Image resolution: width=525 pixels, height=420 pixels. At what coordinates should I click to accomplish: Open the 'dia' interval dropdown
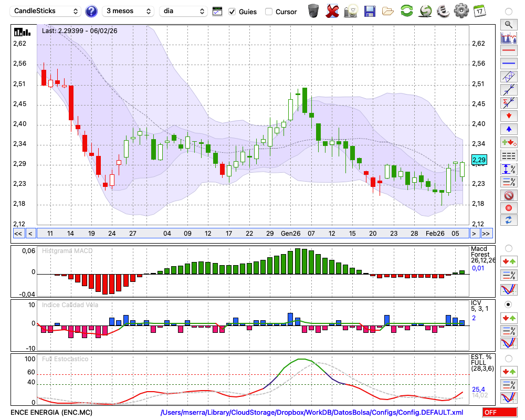pyautogui.click(x=183, y=11)
